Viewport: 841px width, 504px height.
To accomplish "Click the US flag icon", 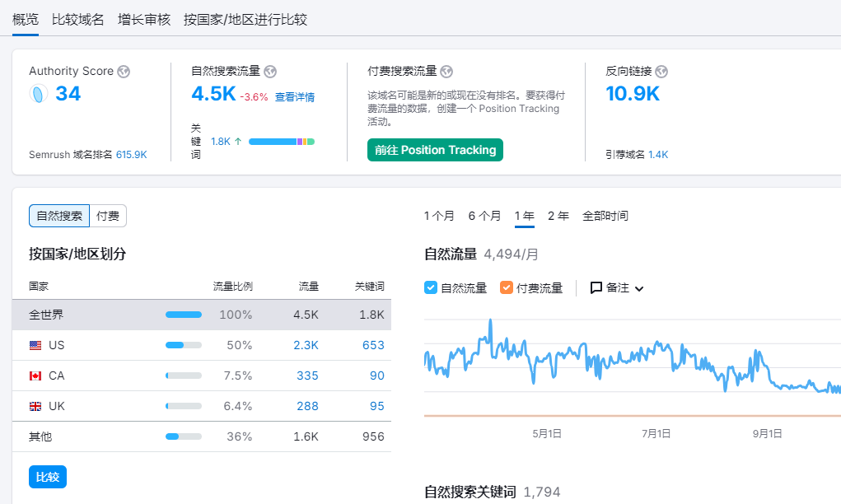I will pos(35,345).
